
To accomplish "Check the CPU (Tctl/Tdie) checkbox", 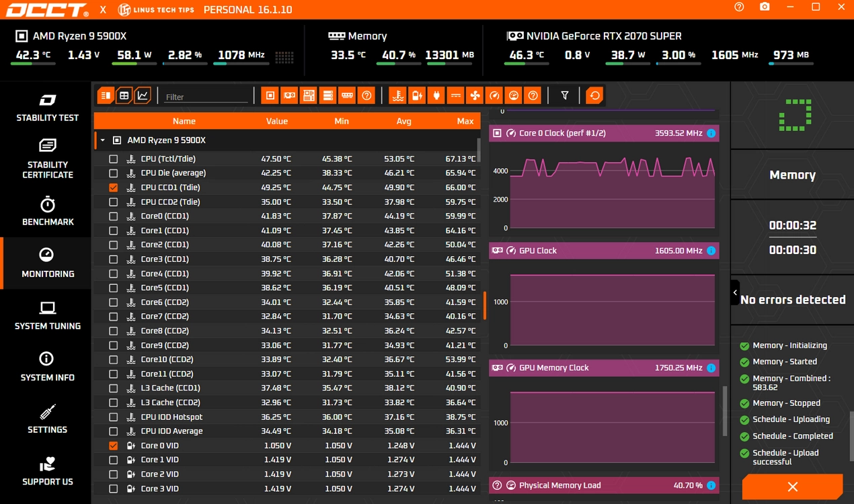I will [113, 159].
